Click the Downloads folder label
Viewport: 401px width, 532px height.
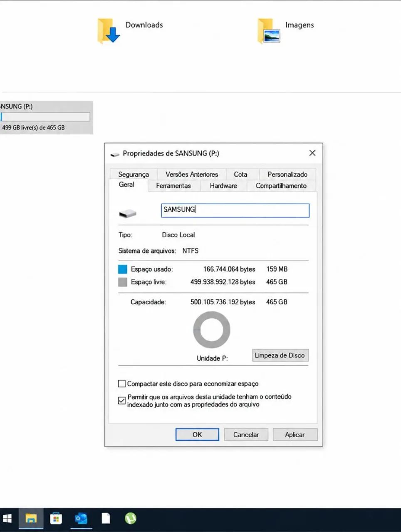[x=144, y=25]
